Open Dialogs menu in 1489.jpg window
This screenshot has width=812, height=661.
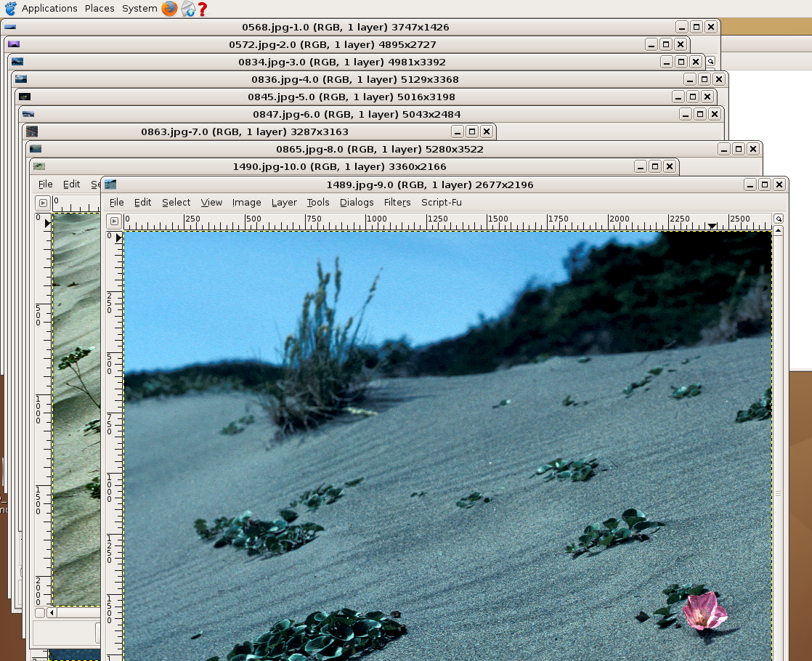(357, 203)
